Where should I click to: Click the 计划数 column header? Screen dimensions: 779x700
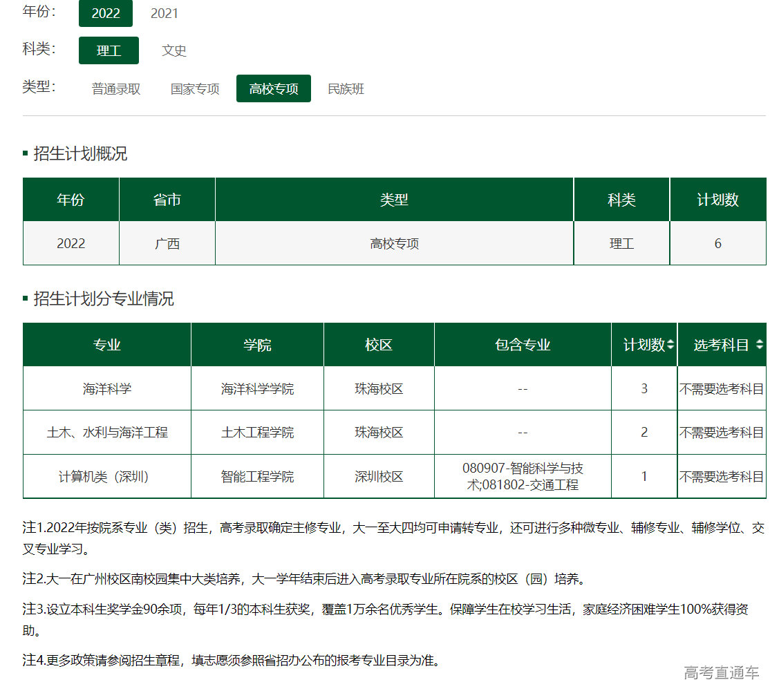click(x=644, y=345)
